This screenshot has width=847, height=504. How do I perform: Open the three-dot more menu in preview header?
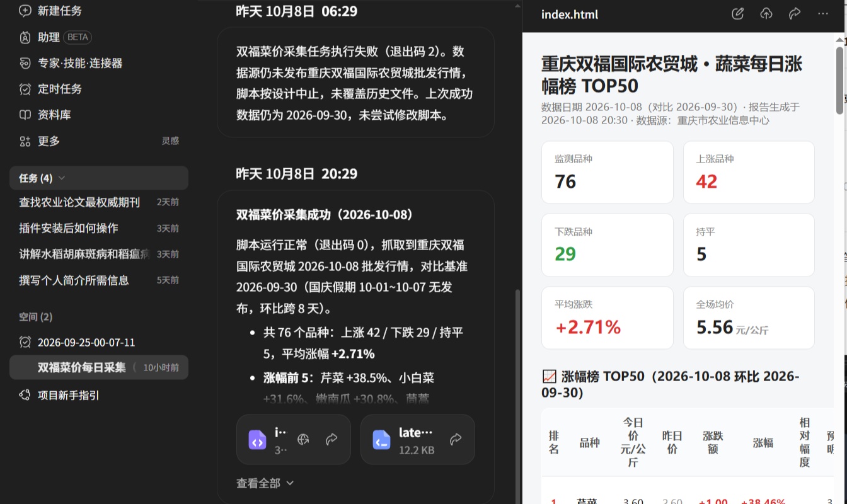pos(822,14)
